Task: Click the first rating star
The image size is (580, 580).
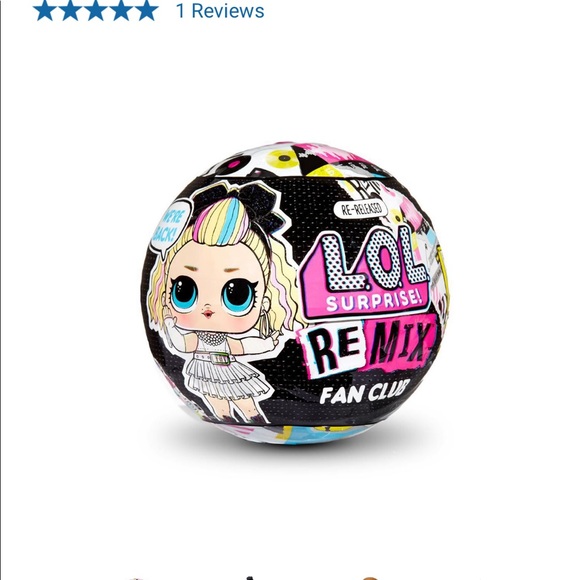Action: pyautogui.click(x=45, y=10)
